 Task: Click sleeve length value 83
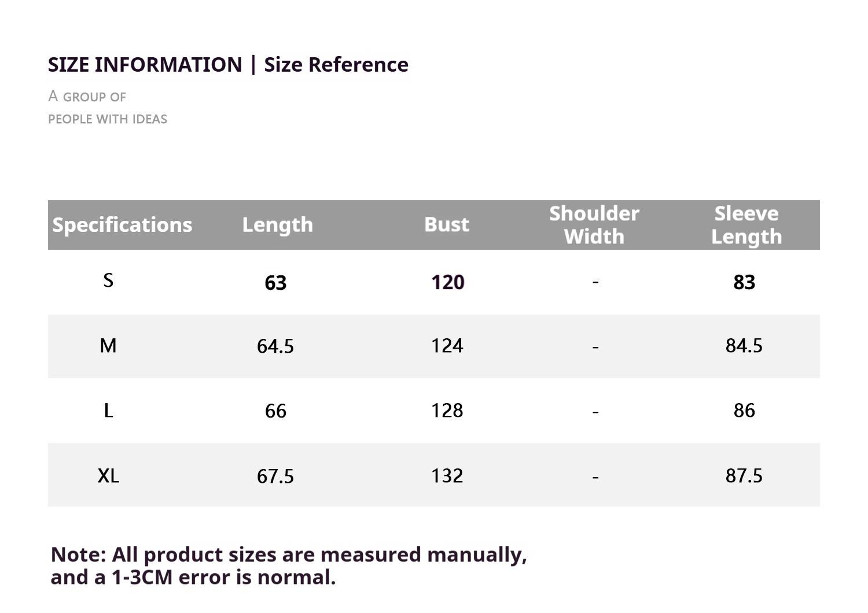pos(744,282)
